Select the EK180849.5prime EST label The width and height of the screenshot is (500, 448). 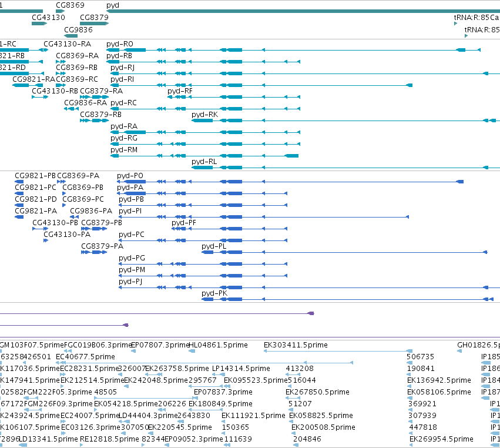pyautogui.click(x=221, y=404)
